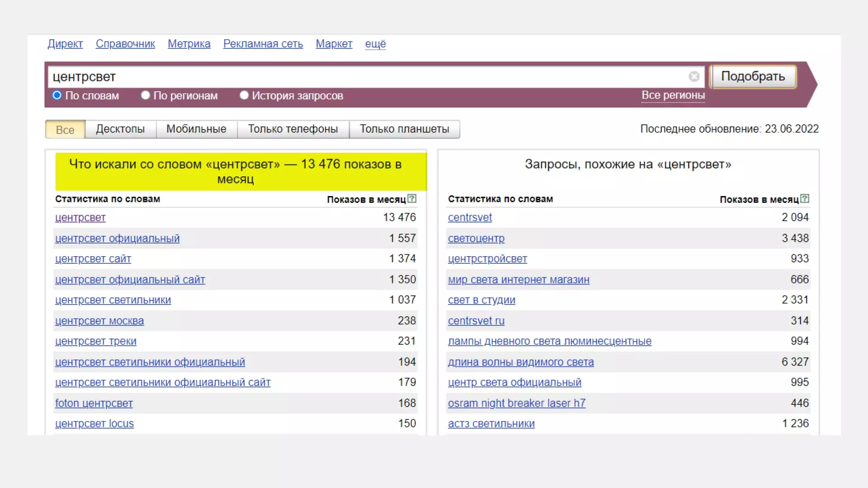
Task: Open the similar query 'центрстройсвет'
Action: coord(488,259)
